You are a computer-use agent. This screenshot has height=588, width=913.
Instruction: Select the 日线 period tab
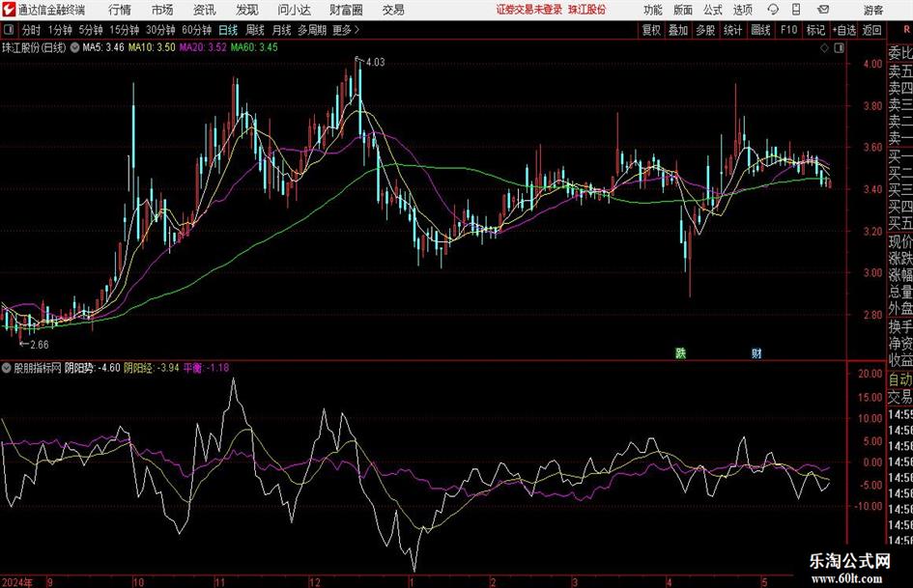228,30
